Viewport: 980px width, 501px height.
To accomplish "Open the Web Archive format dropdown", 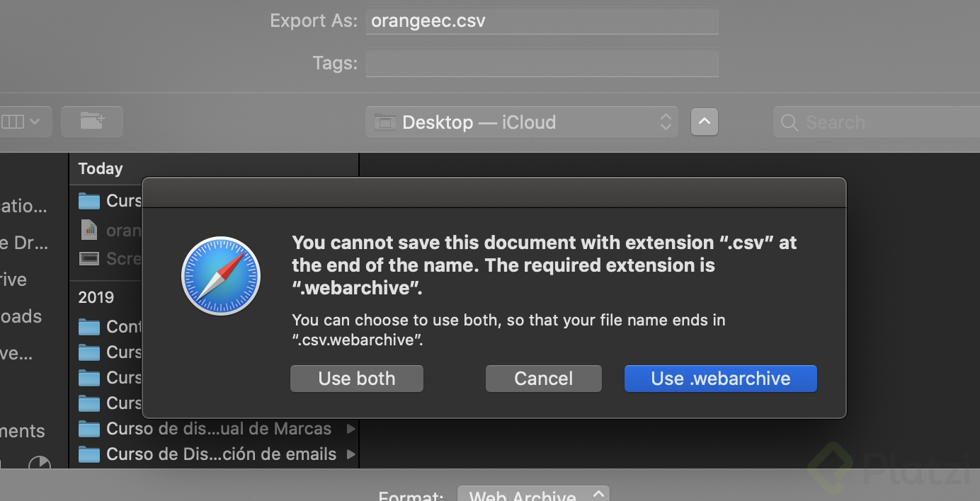I will click(533, 494).
